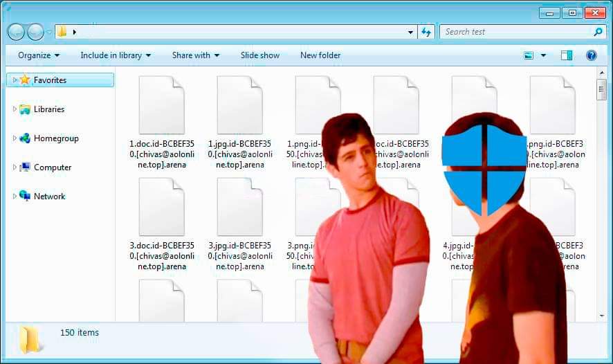Viewport: 613px width, 364px height.
Task: Expand the Libraries tree node
Action: pos(15,109)
